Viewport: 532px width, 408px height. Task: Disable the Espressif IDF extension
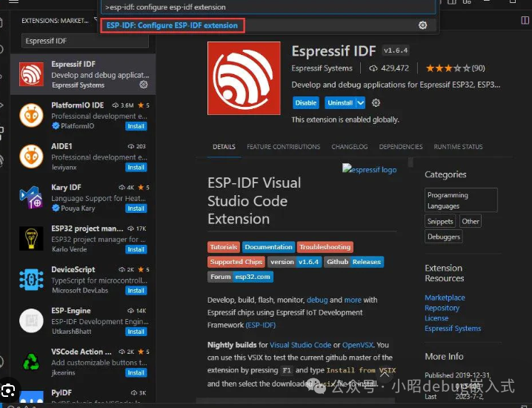(x=306, y=102)
